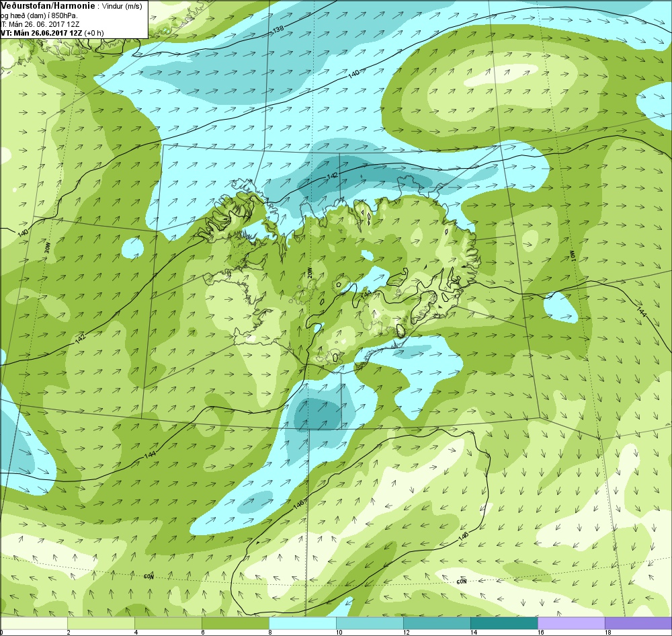Image resolution: width=672 pixels, height=636 pixels.
Task: Click the legend tick value 18
Action: tap(607, 632)
